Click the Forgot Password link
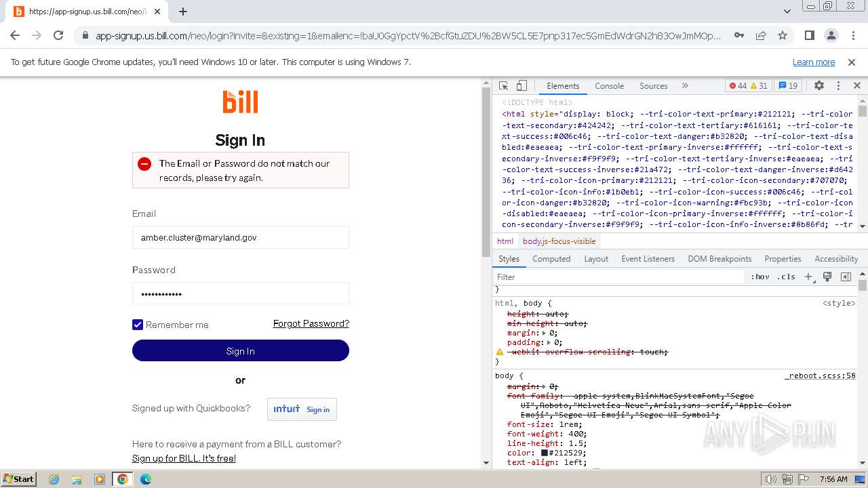 (x=311, y=323)
